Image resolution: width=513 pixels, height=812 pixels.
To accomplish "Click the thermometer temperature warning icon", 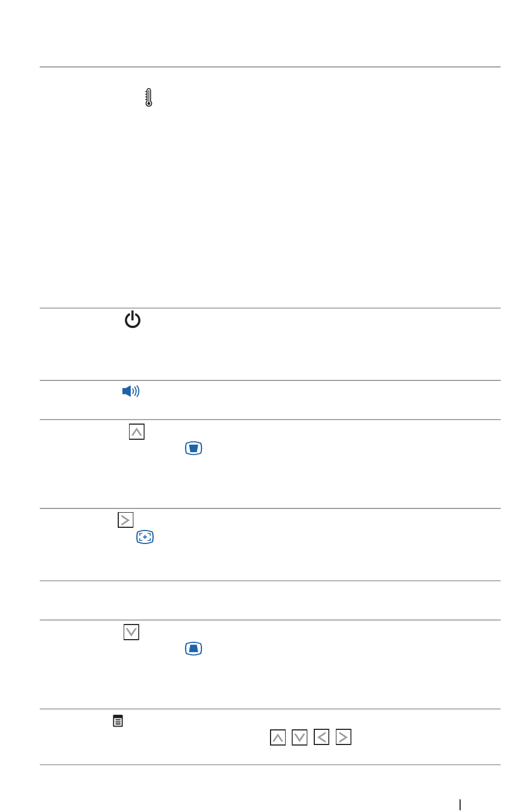I will tap(149, 98).
